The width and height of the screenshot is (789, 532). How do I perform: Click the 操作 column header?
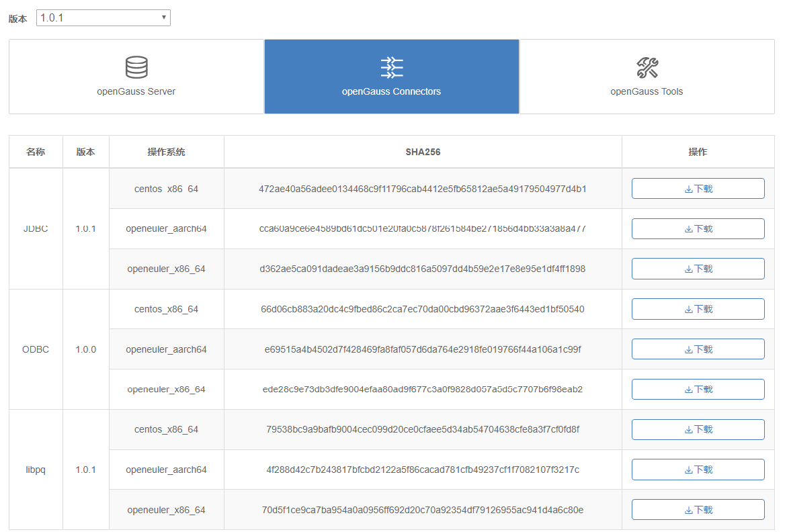(x=698, y=152)
